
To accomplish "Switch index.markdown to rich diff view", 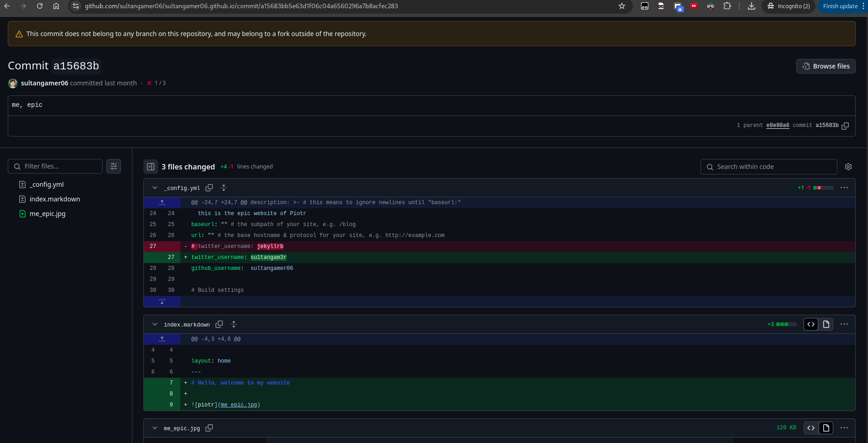I will click(x=826, y=324).
